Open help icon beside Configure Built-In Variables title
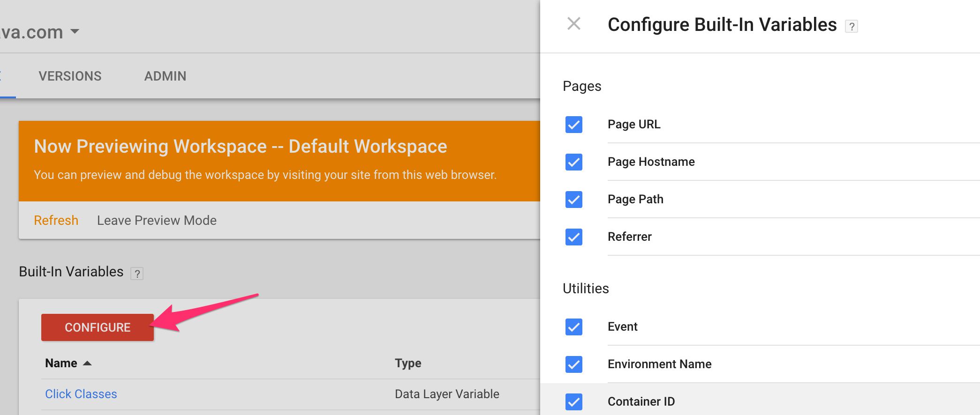This screenshot has width=980, height=415. point(852,26)
